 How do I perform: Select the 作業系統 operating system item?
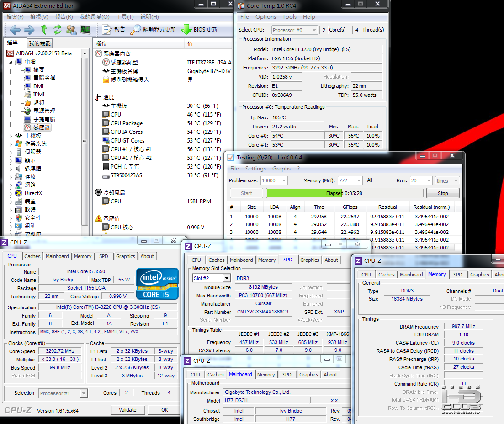[x=31, y=143]
